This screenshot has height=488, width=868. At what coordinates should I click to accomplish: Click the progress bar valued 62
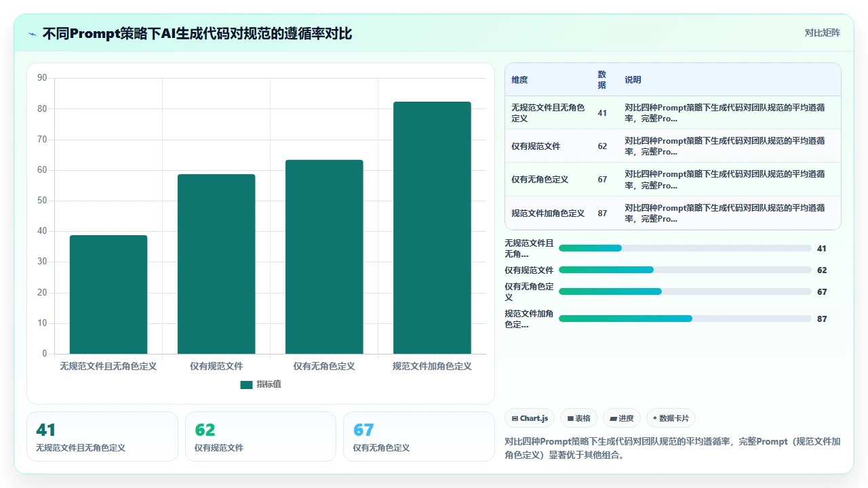[x=685, y=270]
